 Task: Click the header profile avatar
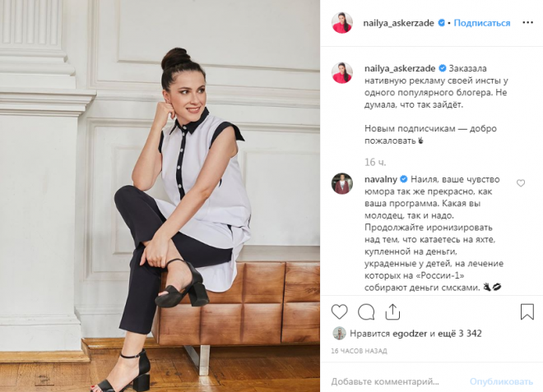(341, 23)
